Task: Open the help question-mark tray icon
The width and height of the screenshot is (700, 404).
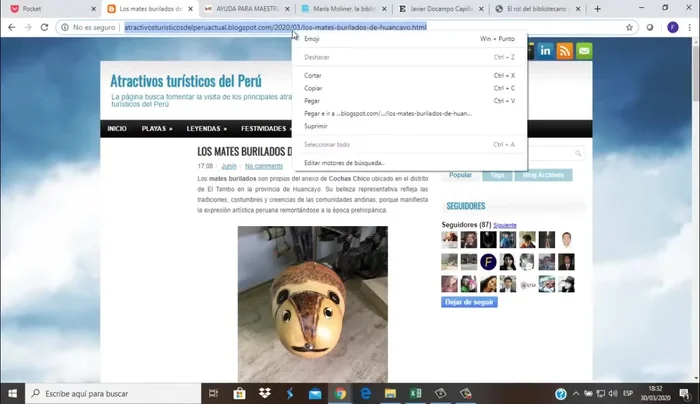Action: point(561,394)
